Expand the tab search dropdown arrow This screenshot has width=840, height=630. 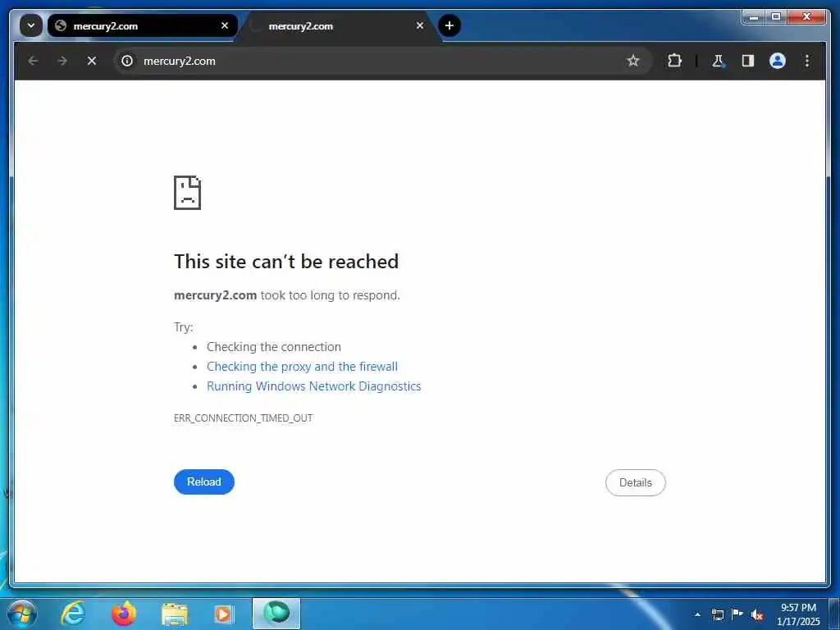[31, 25]
